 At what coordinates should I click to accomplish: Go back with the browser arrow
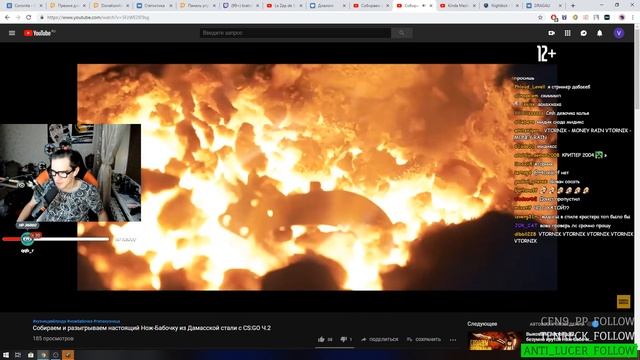point(7,18)
